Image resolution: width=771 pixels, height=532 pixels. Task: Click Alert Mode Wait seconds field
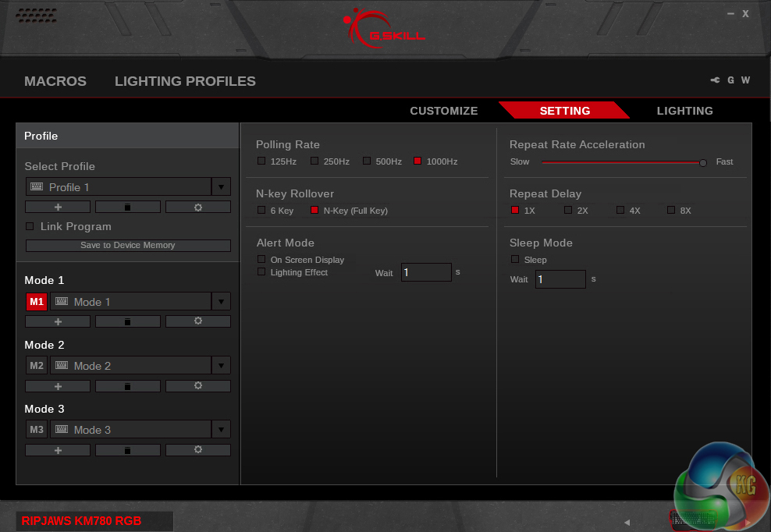(x=426, y=272)
